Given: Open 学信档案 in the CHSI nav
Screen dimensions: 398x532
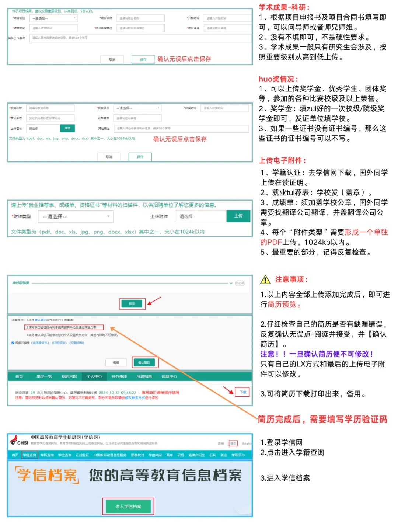Looking at the screenshot, I should [155, 455].
